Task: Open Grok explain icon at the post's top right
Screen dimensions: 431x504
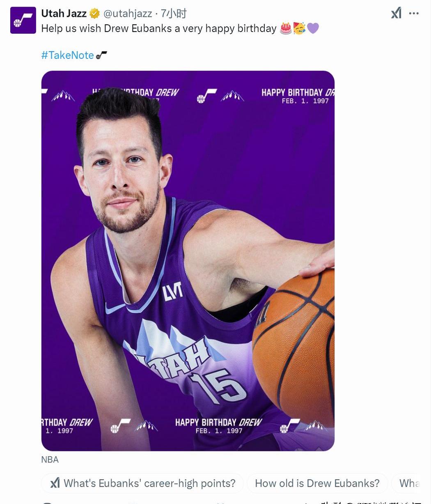Action: (396, 14)
